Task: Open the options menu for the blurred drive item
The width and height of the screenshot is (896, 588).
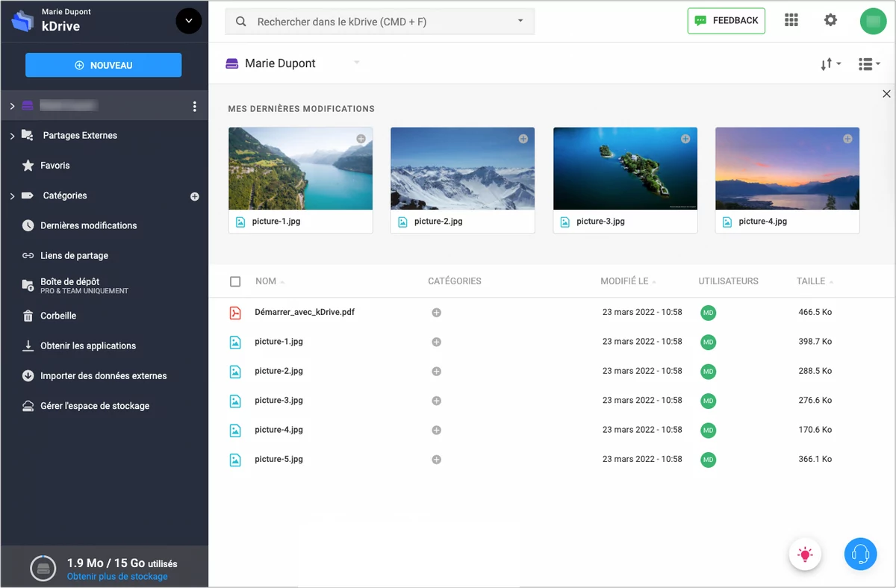Action: pos(195,106)
